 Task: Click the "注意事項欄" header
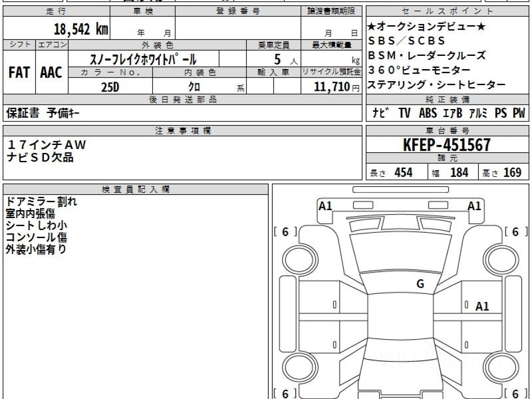183,130
